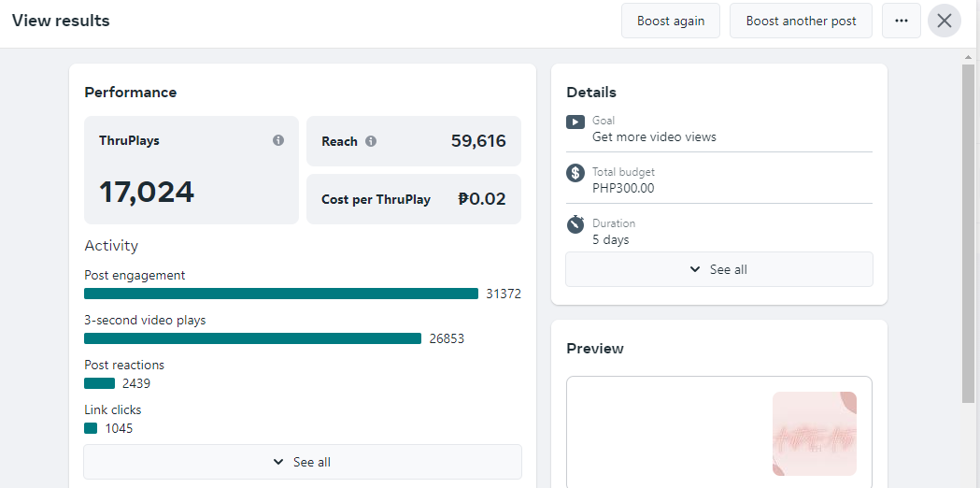Click the Reach 59,616 tile

point(413,141)
